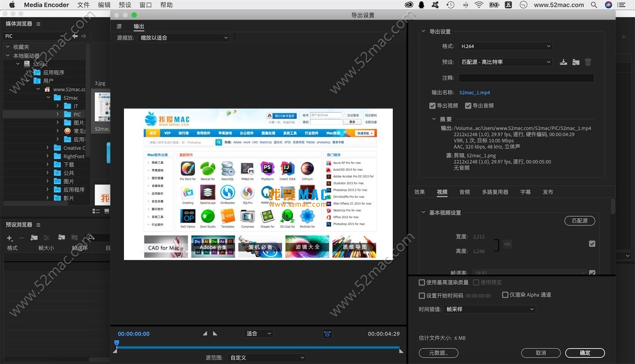This screenshot has width=635, height=364.
Task: Open the 时间插值 dropdown set to 帧采样
Action: [489, 309]
